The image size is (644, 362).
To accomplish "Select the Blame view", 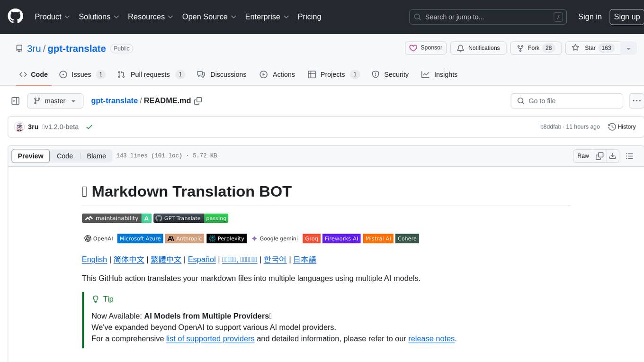I will [x=96, y=156].
